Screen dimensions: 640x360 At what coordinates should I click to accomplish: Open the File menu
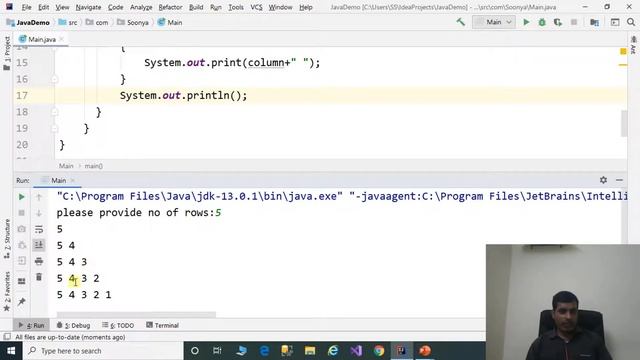(27, 7)
